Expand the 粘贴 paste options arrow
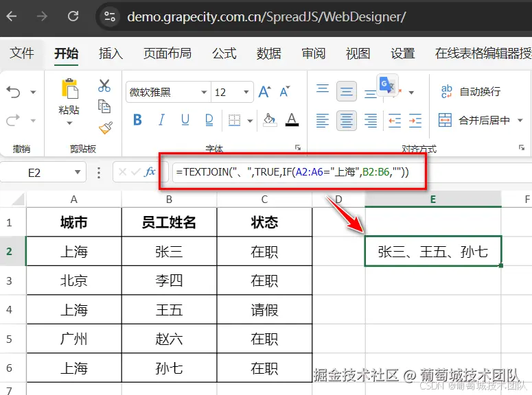This screenshot has height=395, width=532. (x=69, y=123)
